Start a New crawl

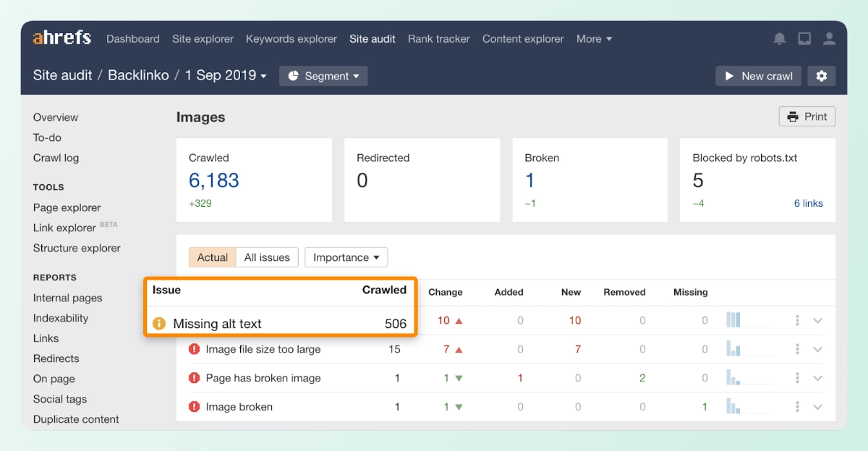[x=758, y=76]
